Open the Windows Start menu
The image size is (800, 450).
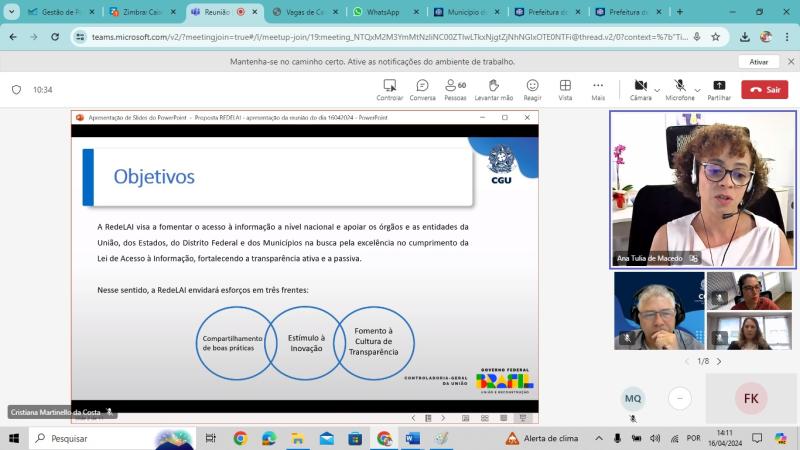click(14, 438)
